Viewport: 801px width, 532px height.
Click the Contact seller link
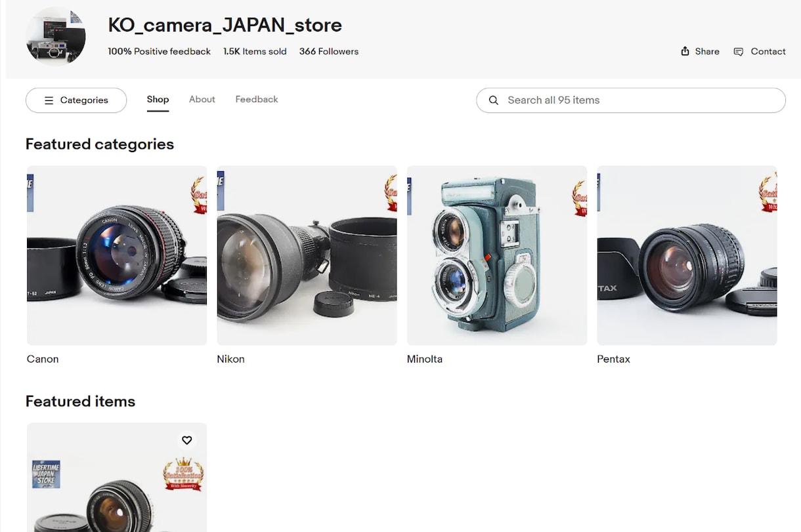(768, 51)
